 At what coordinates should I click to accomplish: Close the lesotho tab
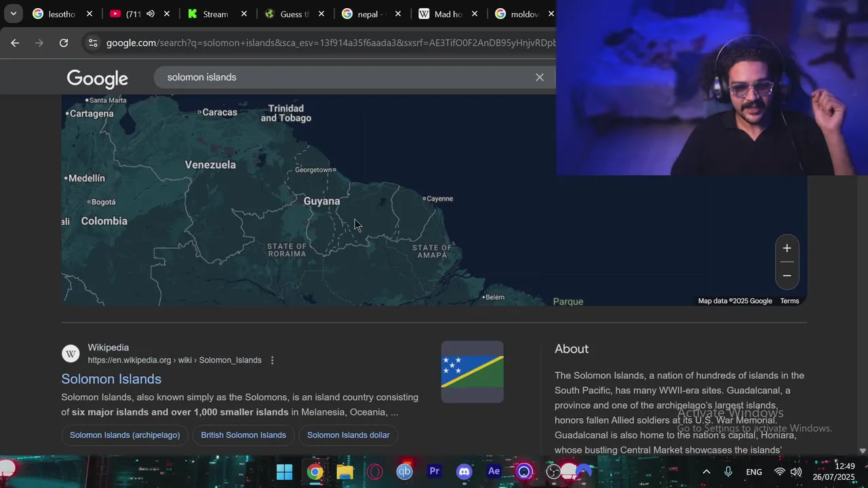point(90,14)
